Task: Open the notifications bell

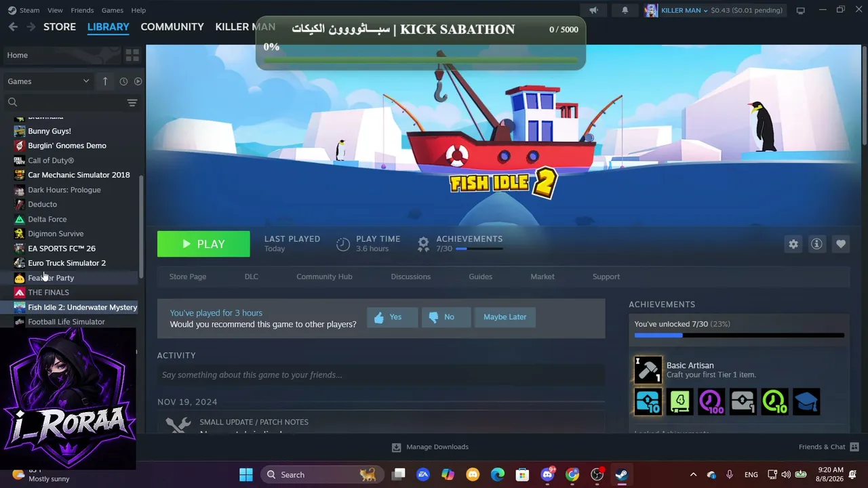Action: coord(625,10)
